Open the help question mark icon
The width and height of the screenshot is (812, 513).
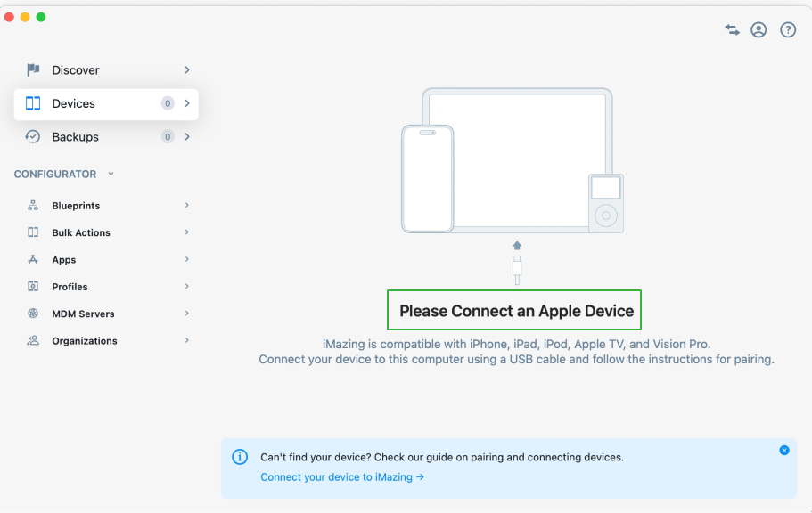(x=788, y=29)
